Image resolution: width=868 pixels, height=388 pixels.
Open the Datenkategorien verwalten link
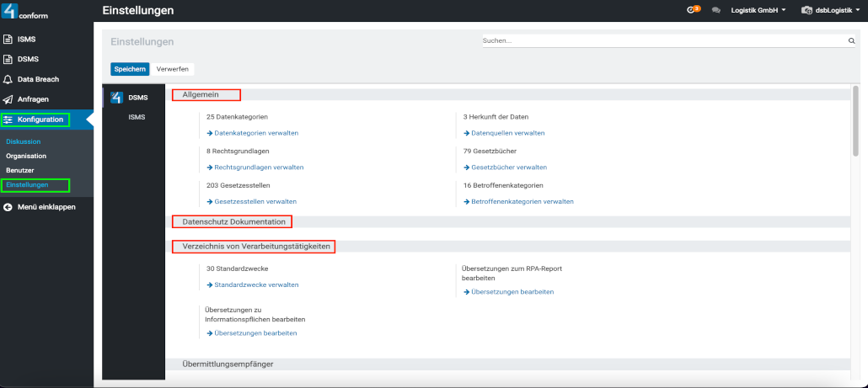256,133
